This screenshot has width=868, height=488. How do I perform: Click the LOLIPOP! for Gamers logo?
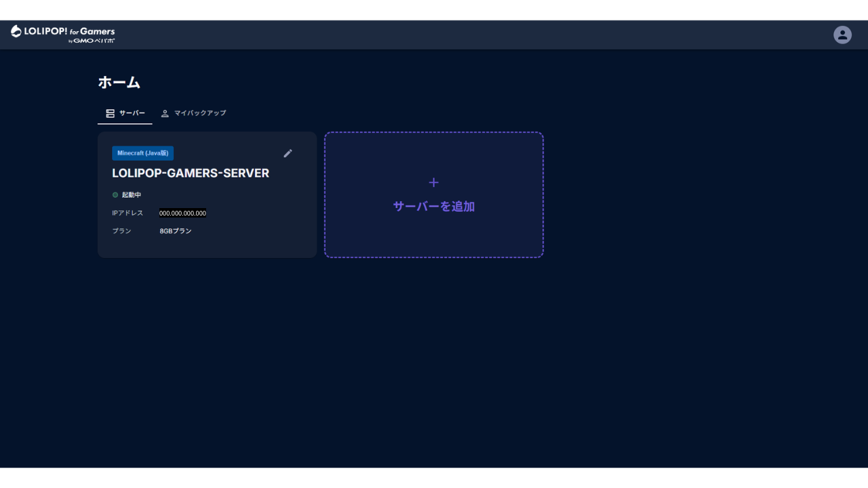point(63,34)
